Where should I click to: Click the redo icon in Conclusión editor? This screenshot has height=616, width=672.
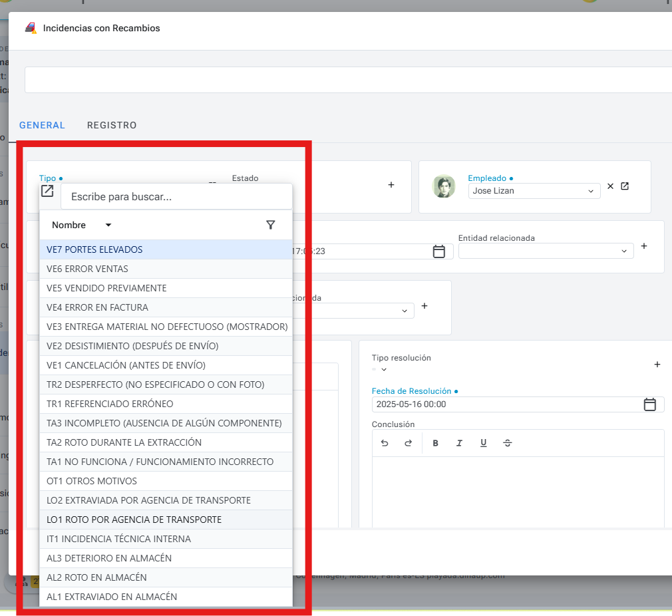pyautogui.click(x=408, y=443)
